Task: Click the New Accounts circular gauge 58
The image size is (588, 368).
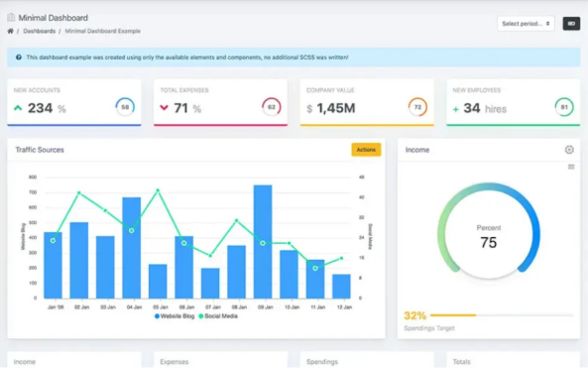Action: point(125,107)
